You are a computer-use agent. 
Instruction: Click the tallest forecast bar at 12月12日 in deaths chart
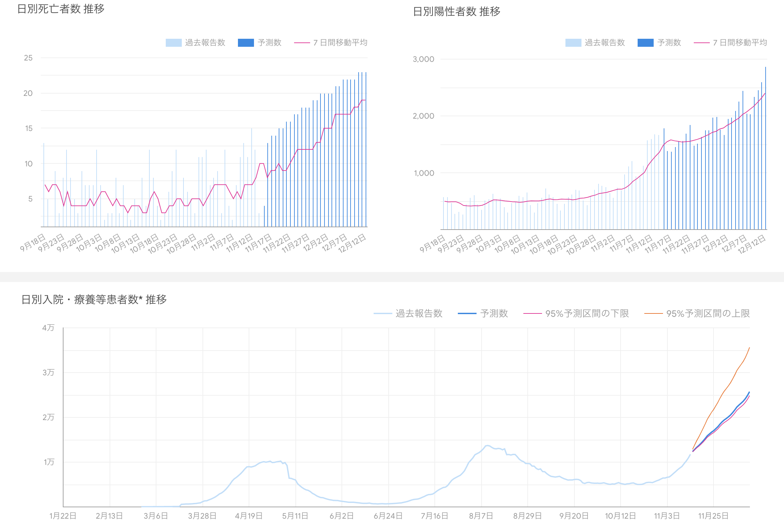[x=366, y=149]
